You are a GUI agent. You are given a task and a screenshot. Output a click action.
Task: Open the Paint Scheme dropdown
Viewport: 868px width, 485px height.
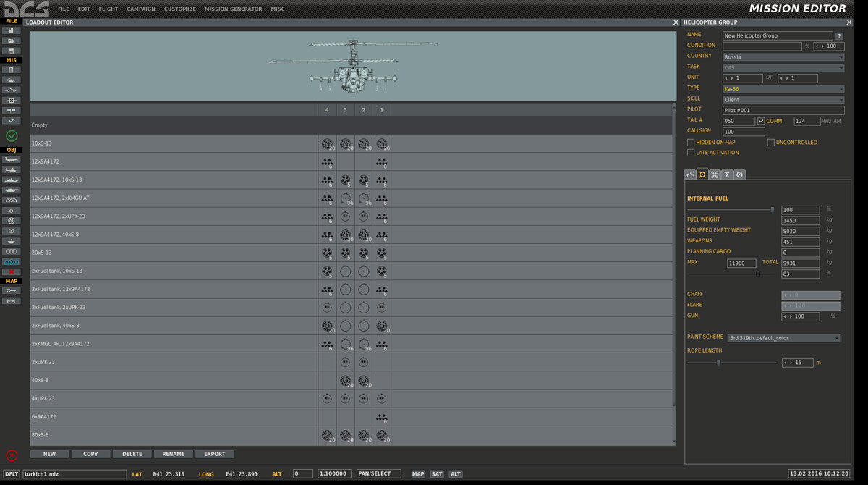point(783,338)
